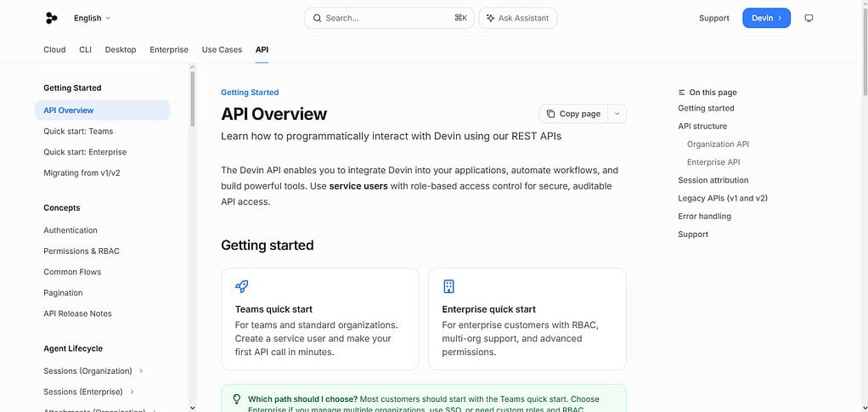Select the API tab
The height and width of the screenshot is (412, 868).
pos(262,50)
